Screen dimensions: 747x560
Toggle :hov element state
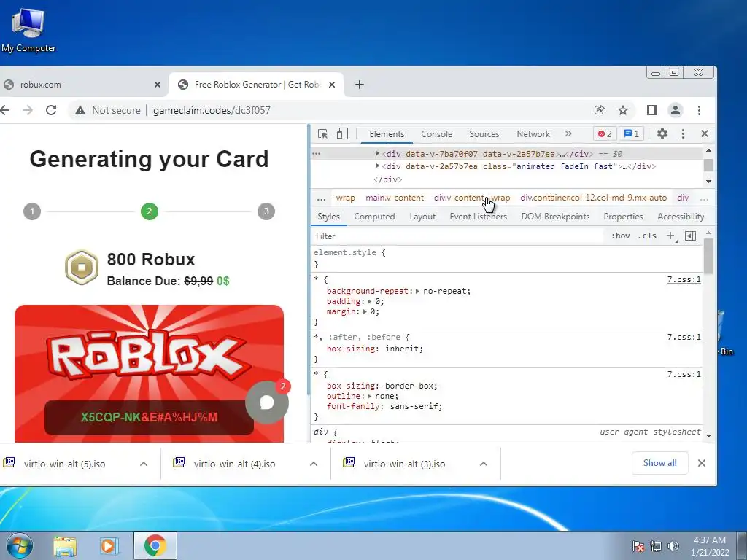(x=620, y=236)
